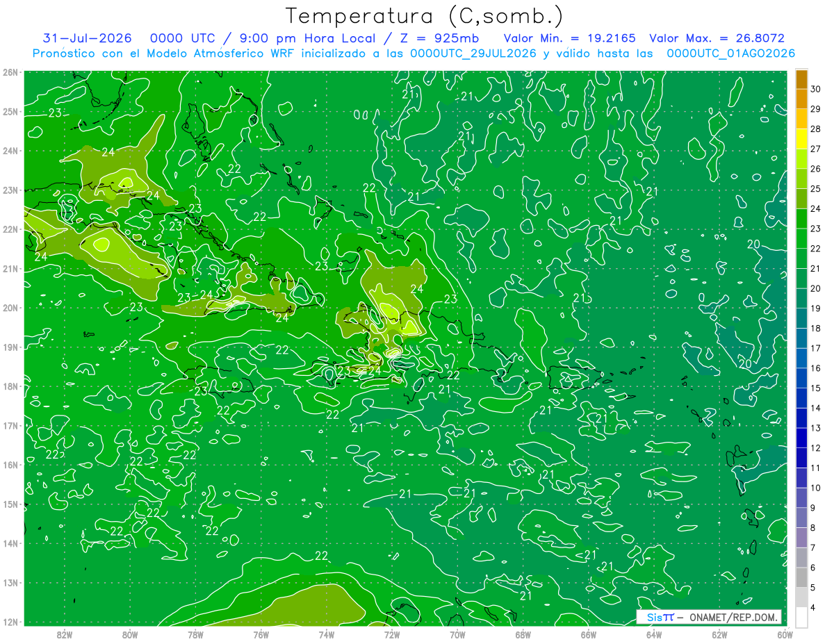Pick the purple swatch between 8 and 9
834x644 pixels.
pos(801,518)
